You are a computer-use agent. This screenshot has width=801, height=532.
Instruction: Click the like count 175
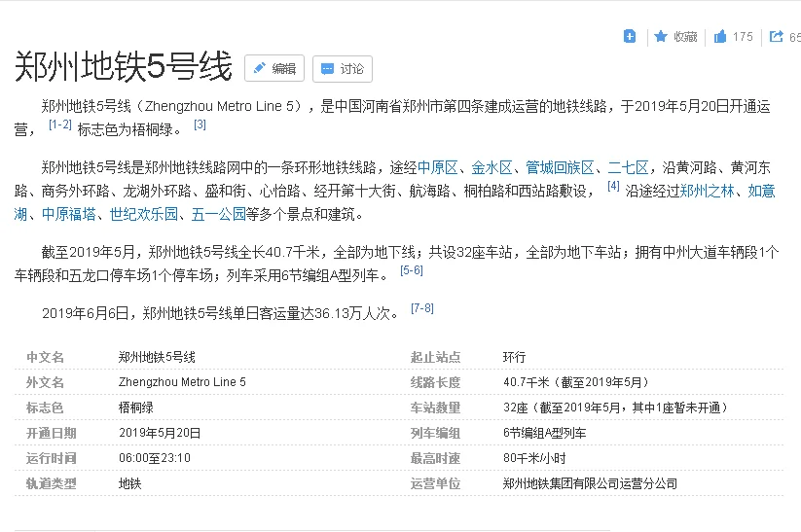pyautogui.click(x=743, y=37)
